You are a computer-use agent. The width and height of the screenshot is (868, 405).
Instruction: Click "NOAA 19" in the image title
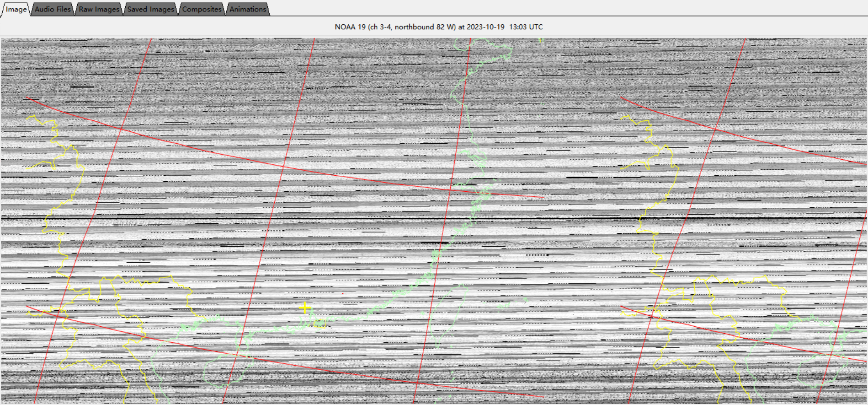tap(350, 27)
